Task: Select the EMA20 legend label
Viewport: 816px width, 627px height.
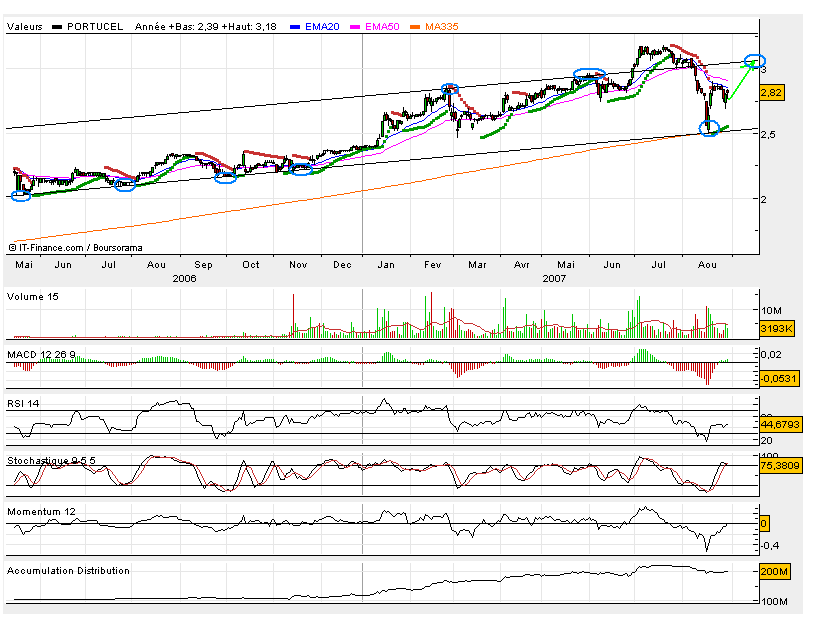Action: (322, 27)
